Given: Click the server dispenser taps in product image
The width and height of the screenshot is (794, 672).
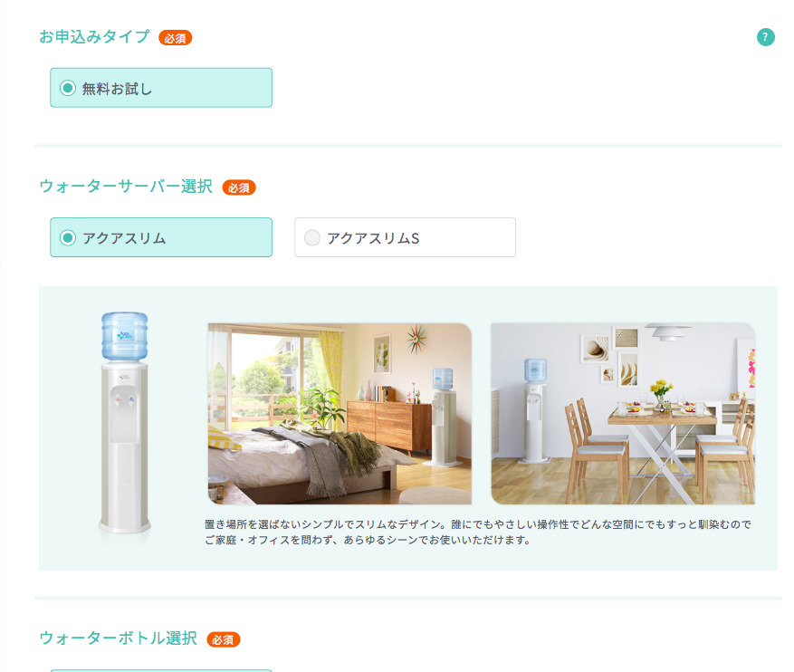Looking at the screenshot, I should pos(124,400).
